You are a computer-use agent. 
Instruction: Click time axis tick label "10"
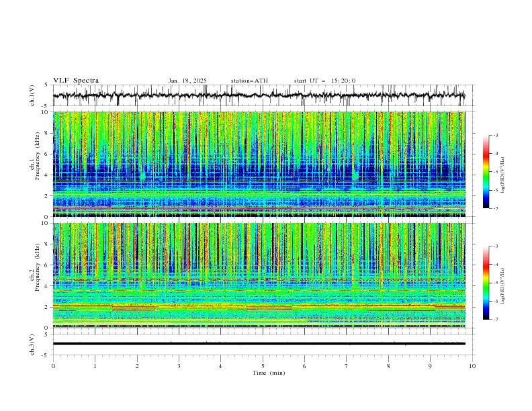coord(472,366)
